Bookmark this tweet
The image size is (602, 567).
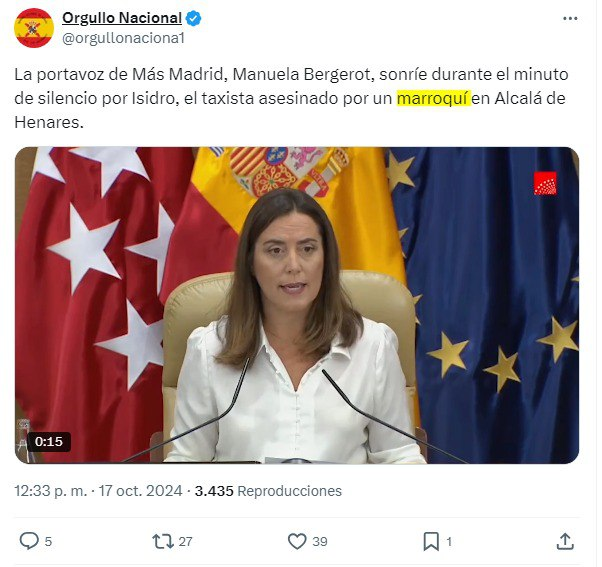coord(431,542)
